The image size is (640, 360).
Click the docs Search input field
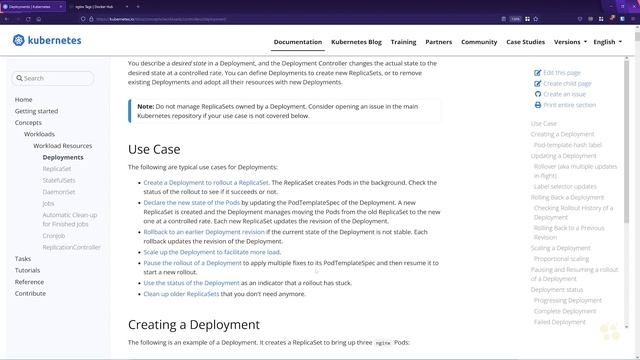pos(53,78)
